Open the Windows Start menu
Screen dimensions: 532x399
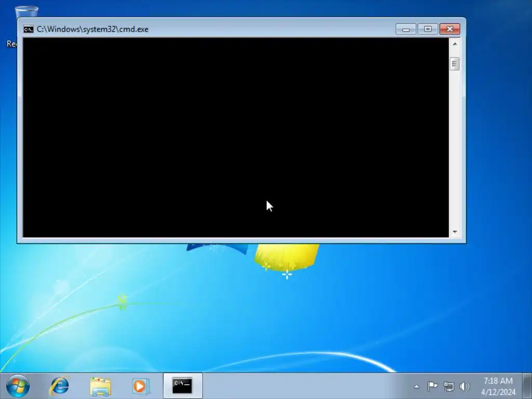[x=18, y=386]
